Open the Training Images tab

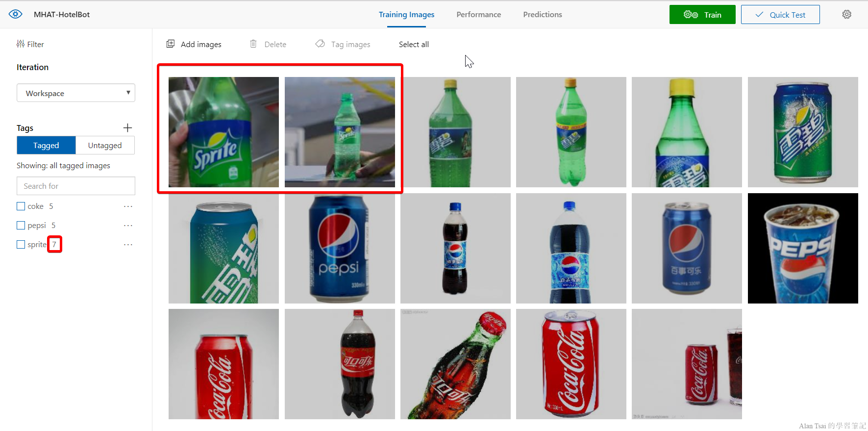tap(406, 15)
